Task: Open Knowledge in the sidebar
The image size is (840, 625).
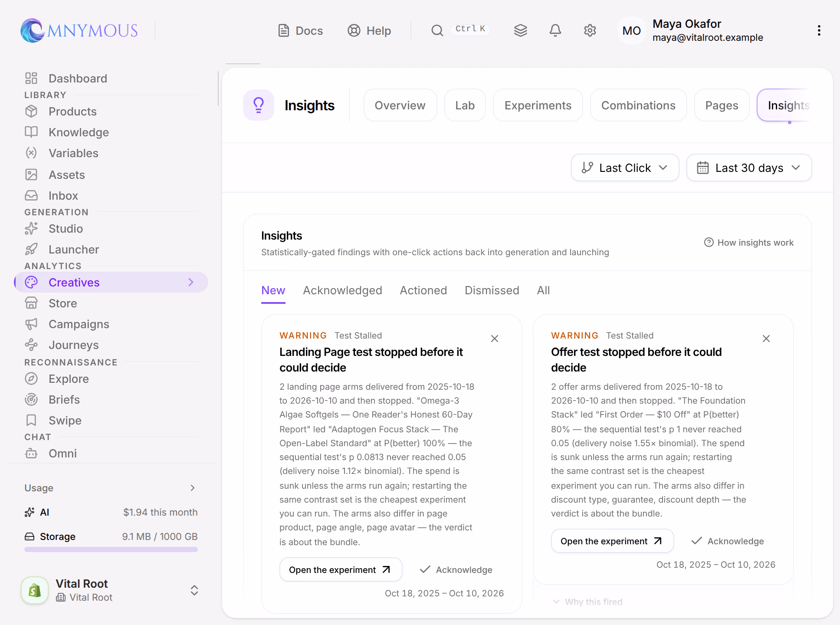Action: (111, 132)
